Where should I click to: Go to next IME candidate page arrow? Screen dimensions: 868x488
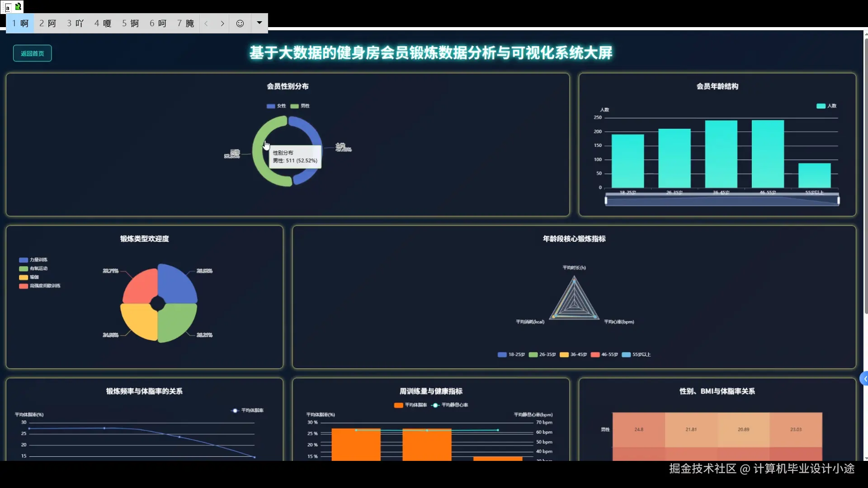[x=222, y=23]
